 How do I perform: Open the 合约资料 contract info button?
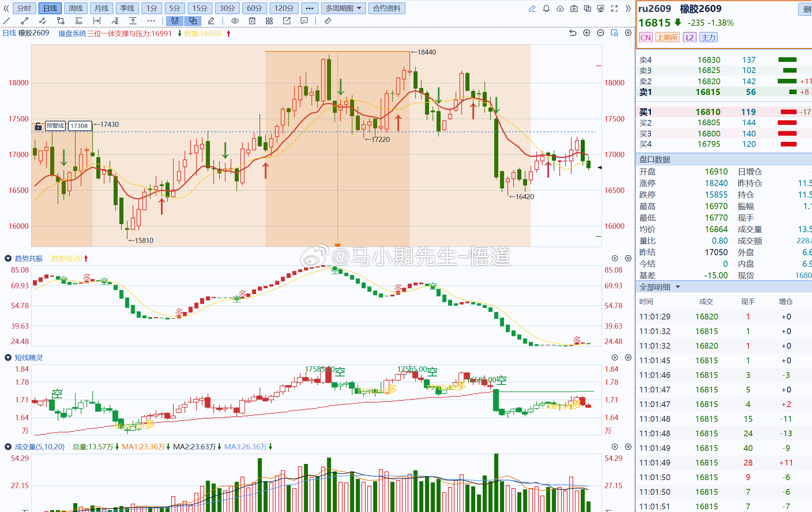pyautogui.click(x=387, y=8)
